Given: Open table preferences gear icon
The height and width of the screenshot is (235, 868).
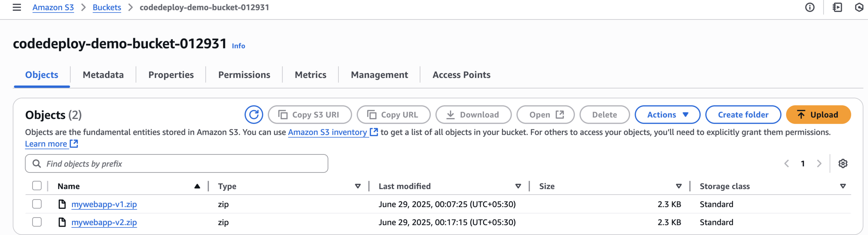Looking at the screenshot, I should tap(843, 163).
